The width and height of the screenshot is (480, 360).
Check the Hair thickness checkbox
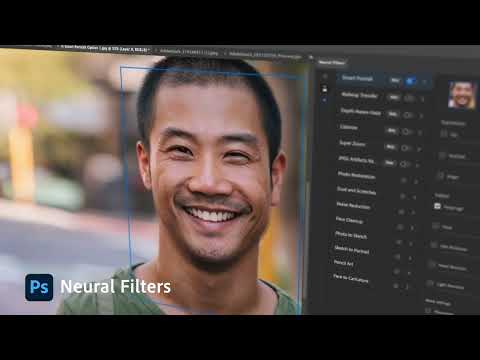tap(434, 245)
